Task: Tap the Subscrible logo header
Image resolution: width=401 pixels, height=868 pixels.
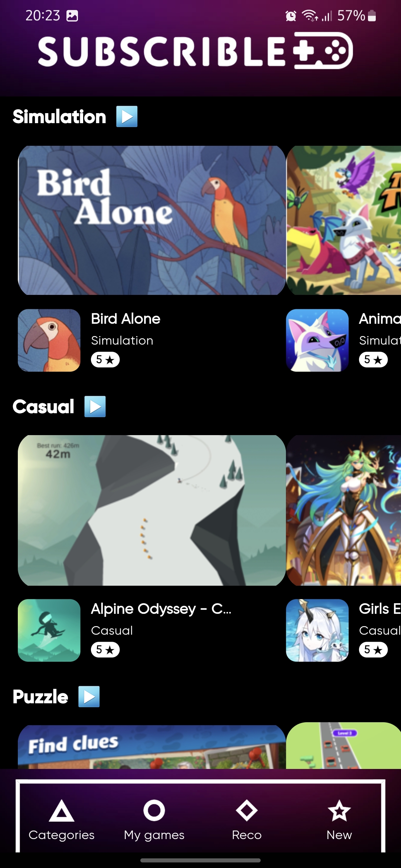Action: (195, 51)
